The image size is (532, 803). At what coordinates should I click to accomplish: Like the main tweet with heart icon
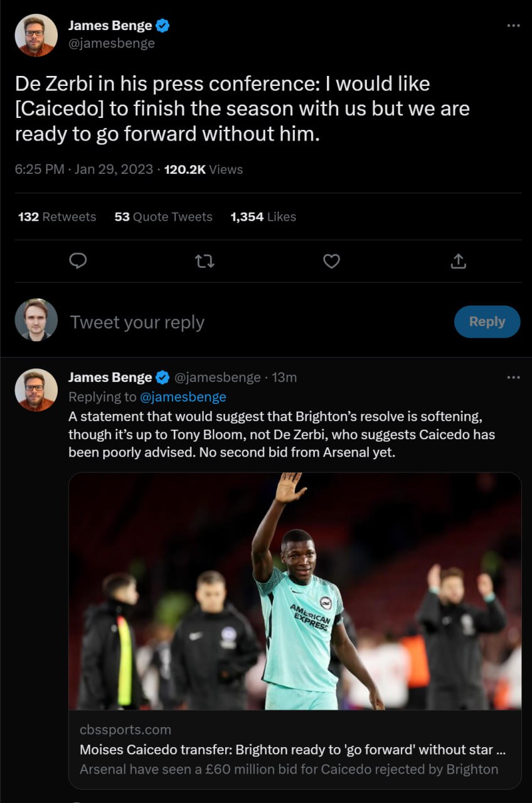pos(331,261)
